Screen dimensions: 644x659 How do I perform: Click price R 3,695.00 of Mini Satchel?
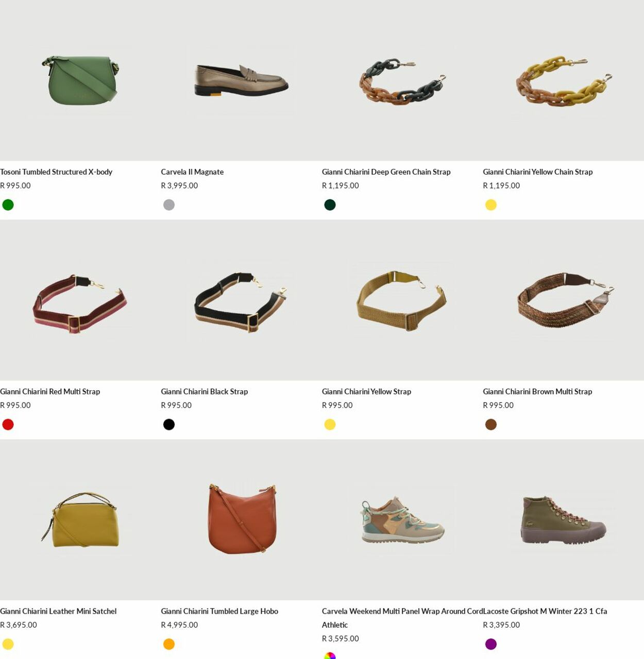click(x=19, y=625)
